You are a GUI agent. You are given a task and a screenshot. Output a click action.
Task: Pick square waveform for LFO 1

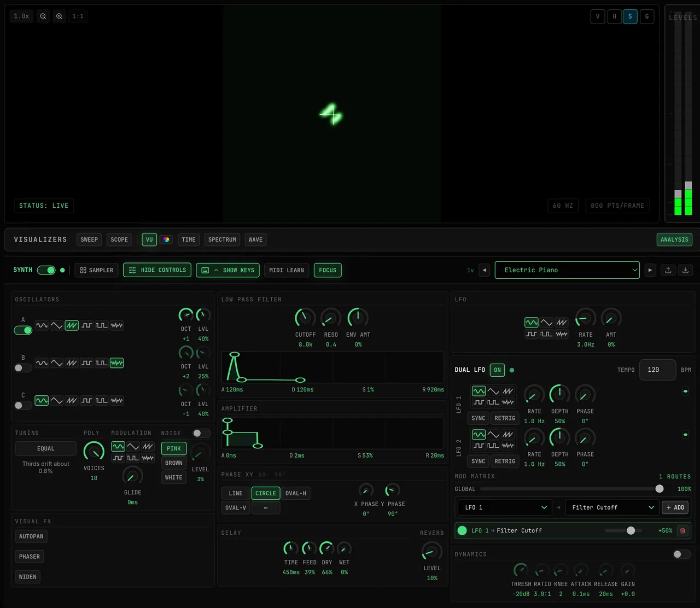tap(479, 402)
